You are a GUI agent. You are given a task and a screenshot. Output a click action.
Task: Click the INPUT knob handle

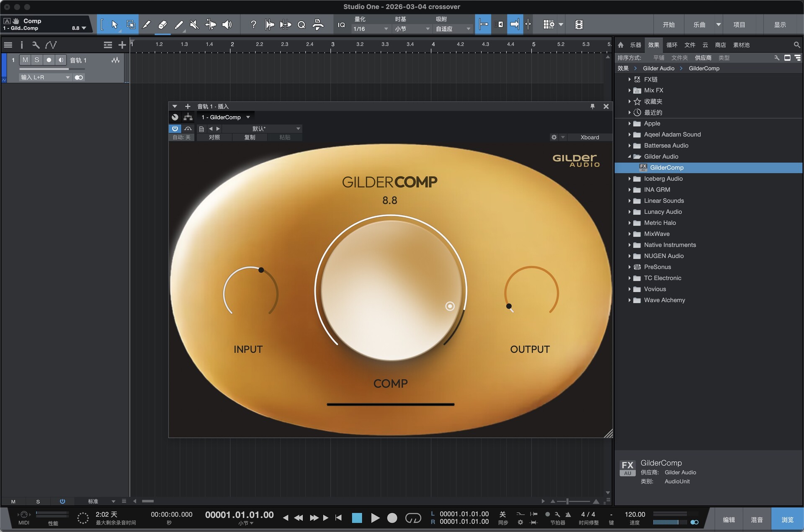click(261, 270)
